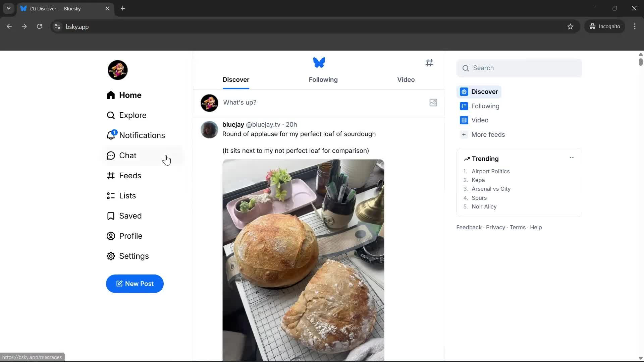This screenshot has height=362, width=644.
Task: Open the Airport Politics trending topic
Action: click(x=491, y=171)
